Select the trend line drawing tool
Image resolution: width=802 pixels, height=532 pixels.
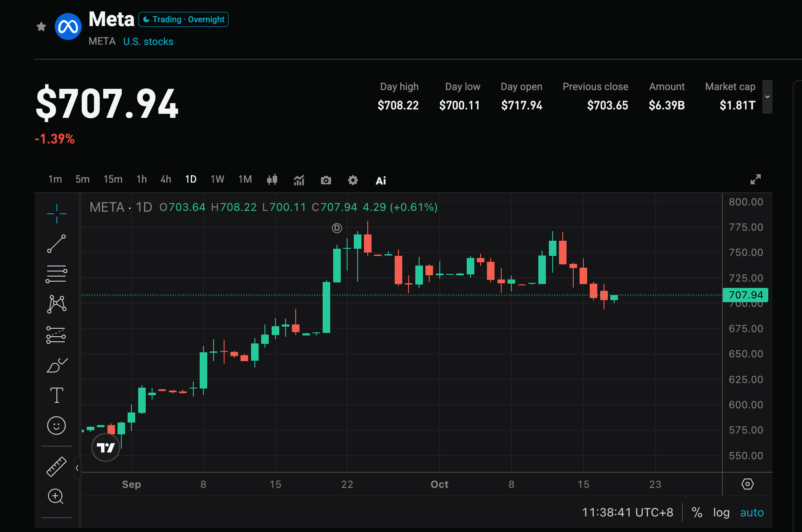(56, 244)
